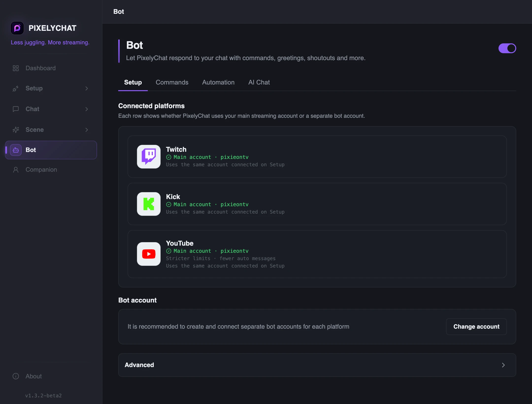Click 'Stricter limits · fewer auto messages' text
Viewport: 532px width, 404px height.
tap(221, 258)
